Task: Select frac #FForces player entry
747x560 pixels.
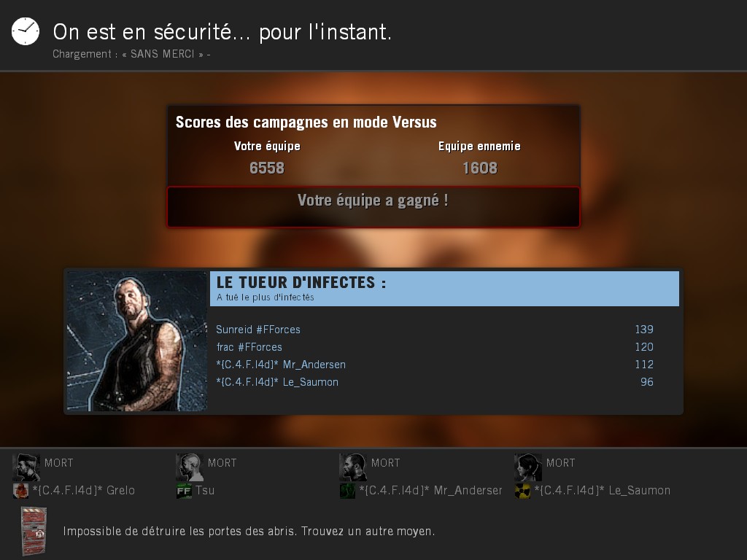Action: [x=249, y=347]
